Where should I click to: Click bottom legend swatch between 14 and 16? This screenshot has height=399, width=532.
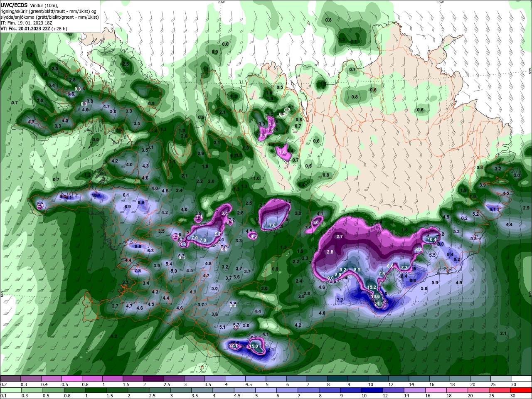(414, 390)
